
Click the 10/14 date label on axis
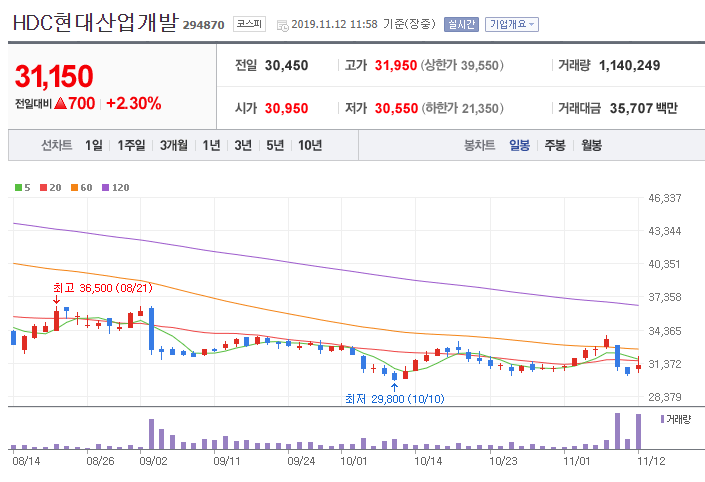point(428,461)
